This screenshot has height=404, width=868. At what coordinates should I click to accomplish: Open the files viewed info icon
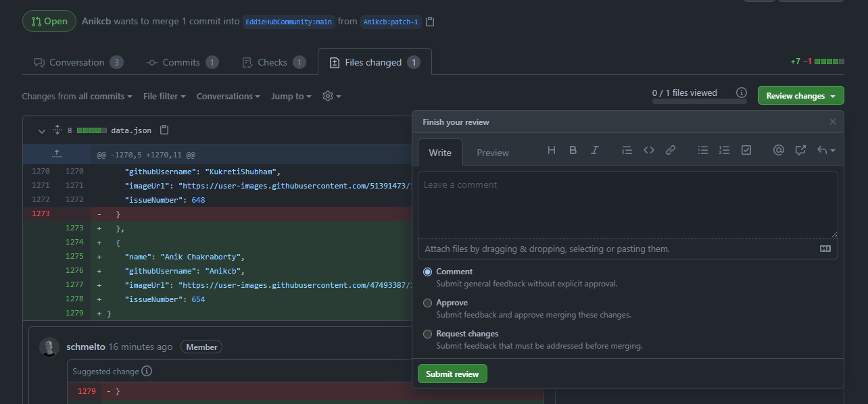(x=742, y=93)
